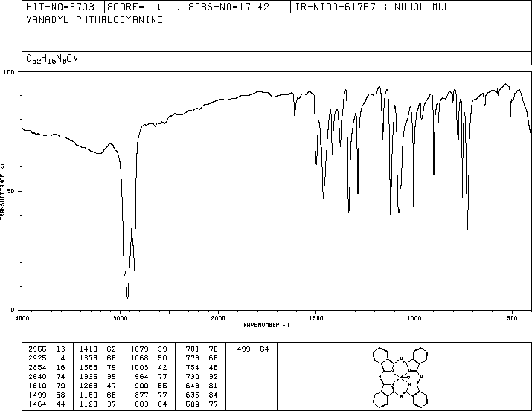Click the 3000 x-axis label
The width and height of the screenshot is (532, 411).
click(120, 318)
